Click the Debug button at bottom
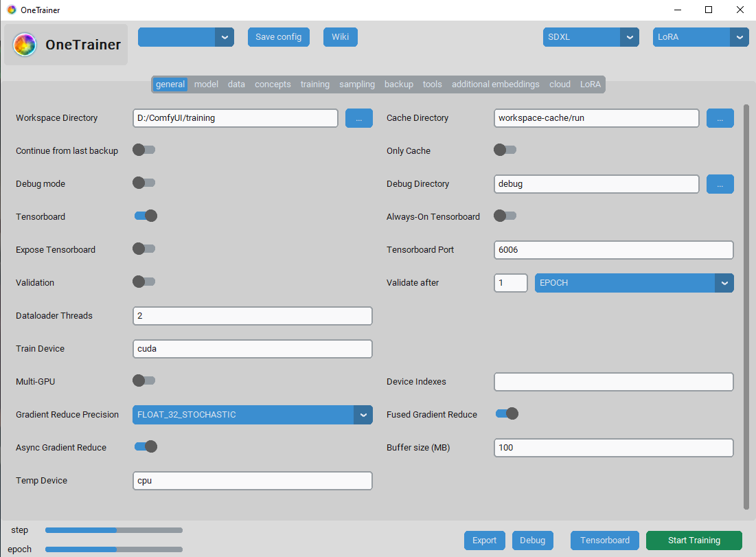The height and width of the screenshot is (557, 756). tap(533, 541)
